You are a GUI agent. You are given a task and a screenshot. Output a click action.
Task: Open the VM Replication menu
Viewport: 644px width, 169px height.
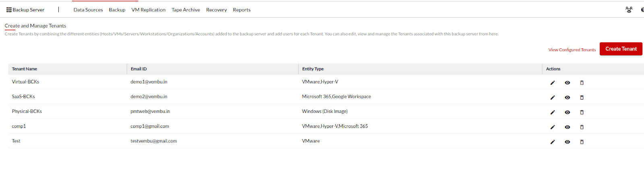[x=149, y=10]
